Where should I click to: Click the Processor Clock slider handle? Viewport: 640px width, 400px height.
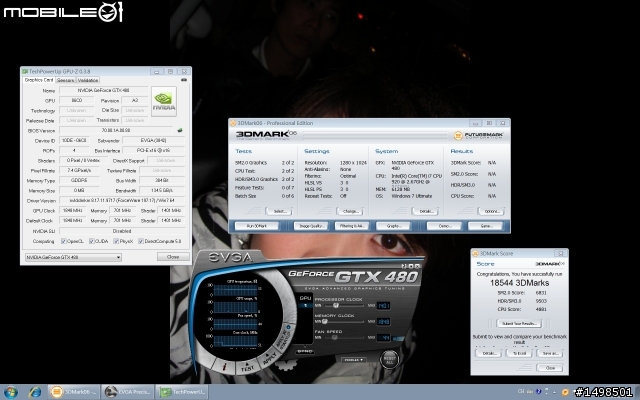(336, 305)
